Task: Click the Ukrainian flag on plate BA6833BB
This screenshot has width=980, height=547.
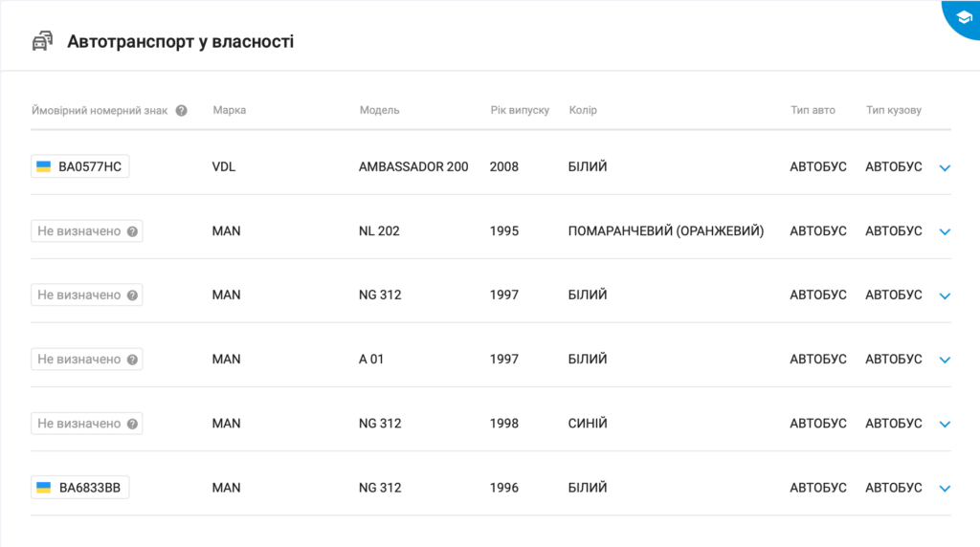Action: click(x=44, y=488)
